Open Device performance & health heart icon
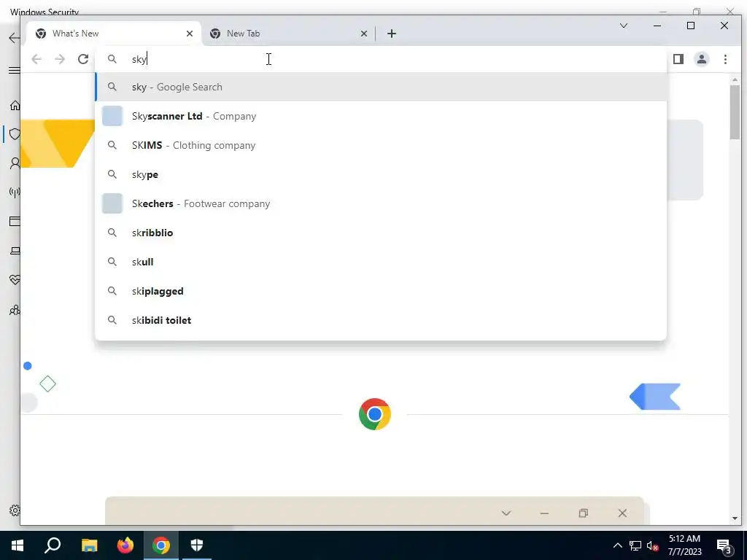 point(15,280)
